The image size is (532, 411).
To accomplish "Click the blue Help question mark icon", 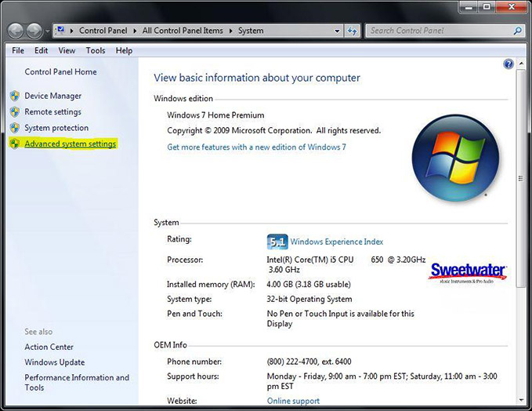I will tap(508, 64).
